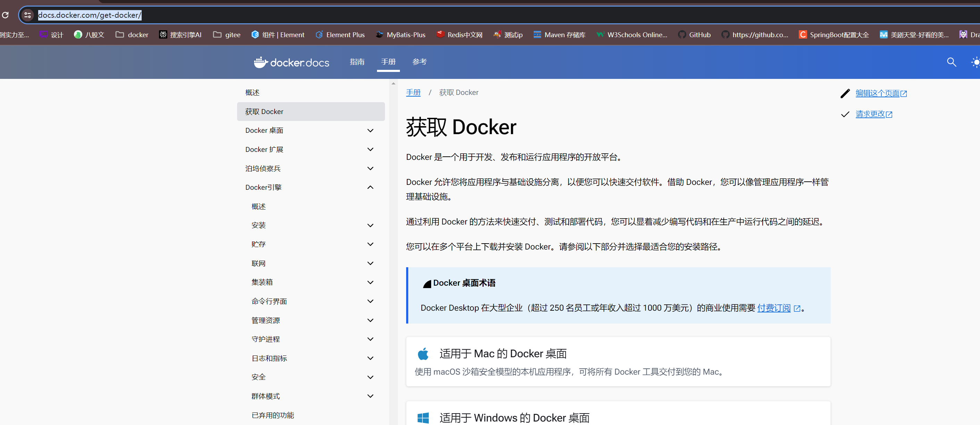
Task: Expand the Docker 桌面 section chevron
Action: pyautogui.click(x=370, y=131)
